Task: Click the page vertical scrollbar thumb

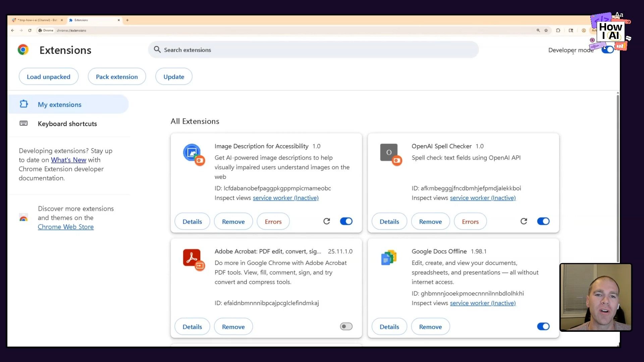Action: 618,178
